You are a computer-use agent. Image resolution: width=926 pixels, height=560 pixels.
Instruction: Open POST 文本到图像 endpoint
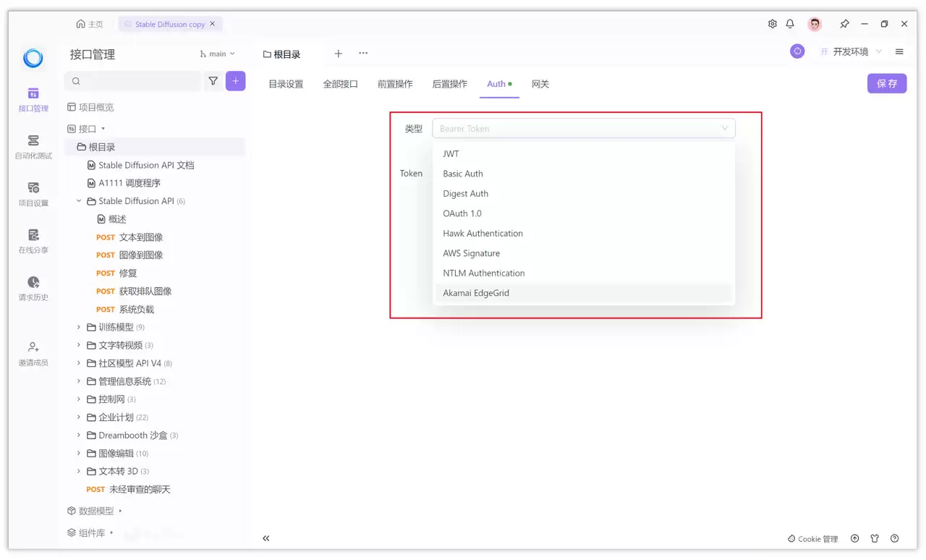129,237
